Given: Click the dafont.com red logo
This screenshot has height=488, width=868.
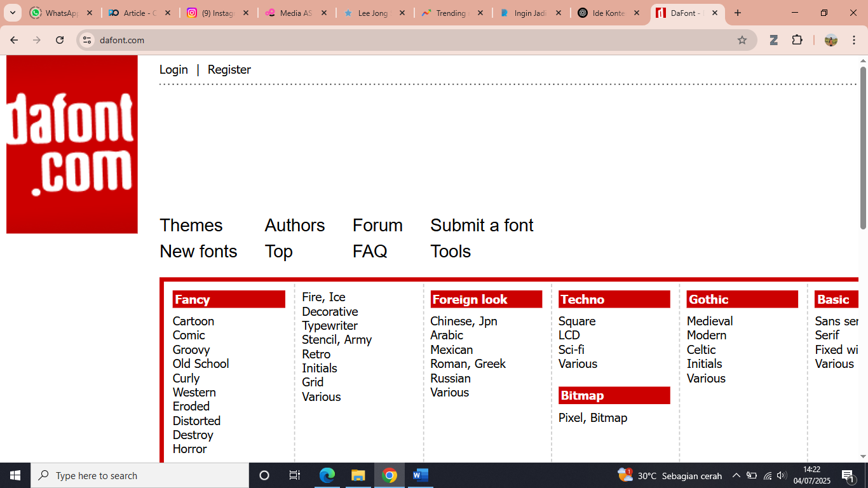Looking at the screenshot, I should (x=72, y=144).
